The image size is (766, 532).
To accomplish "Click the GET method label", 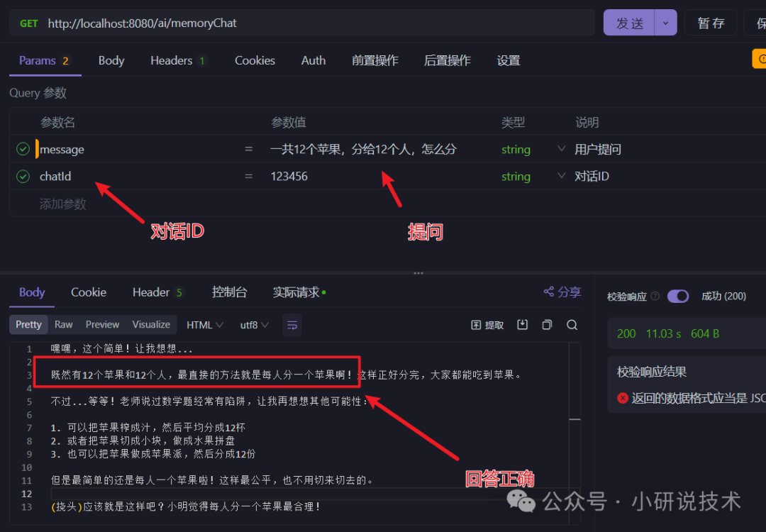I will click(28, 23).
